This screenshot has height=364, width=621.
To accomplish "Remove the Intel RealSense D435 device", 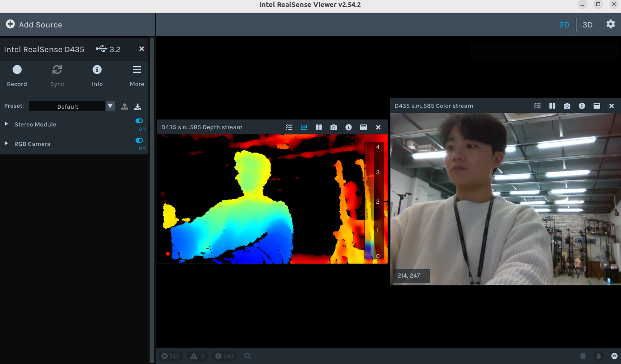I will click(x=142, y=49).
